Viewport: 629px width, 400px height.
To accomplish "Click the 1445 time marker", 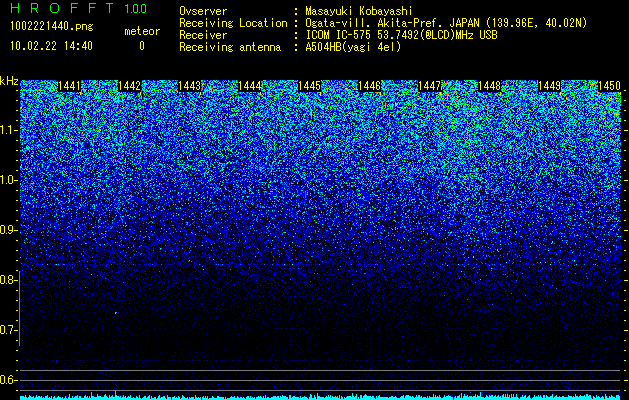I will [x=310, y=86].
